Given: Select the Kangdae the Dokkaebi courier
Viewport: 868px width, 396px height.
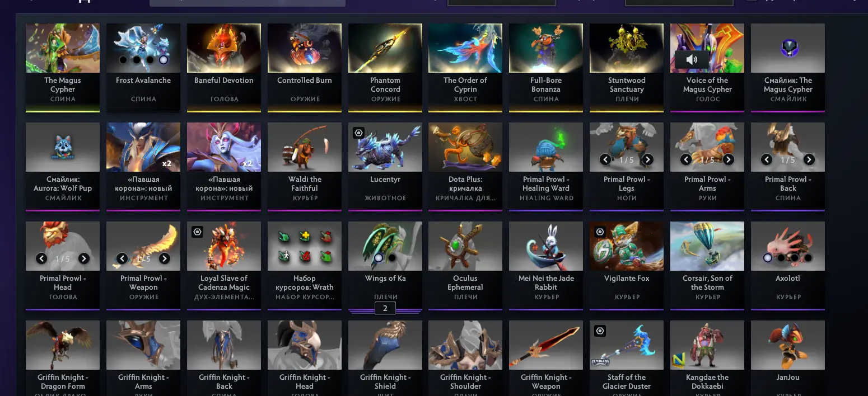Looking at the screenshot, I should [x=707, y=358].
